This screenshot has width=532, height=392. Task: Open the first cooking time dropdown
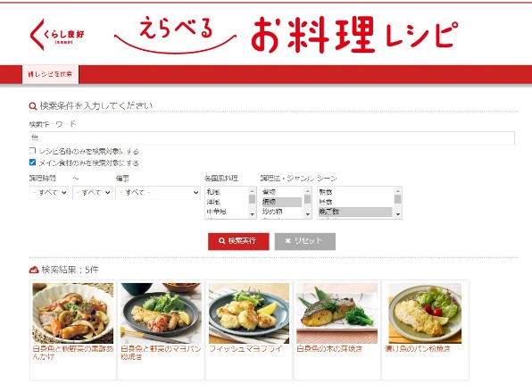(49, 193)
